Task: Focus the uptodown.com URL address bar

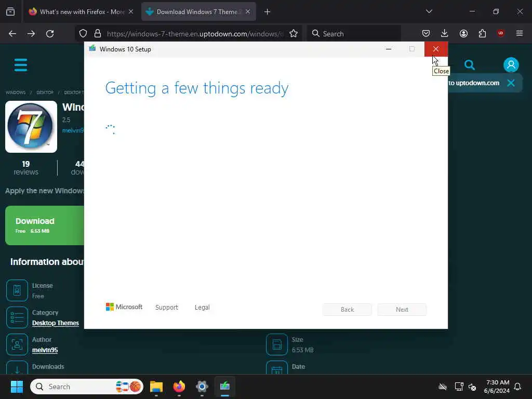Action: 195,34
